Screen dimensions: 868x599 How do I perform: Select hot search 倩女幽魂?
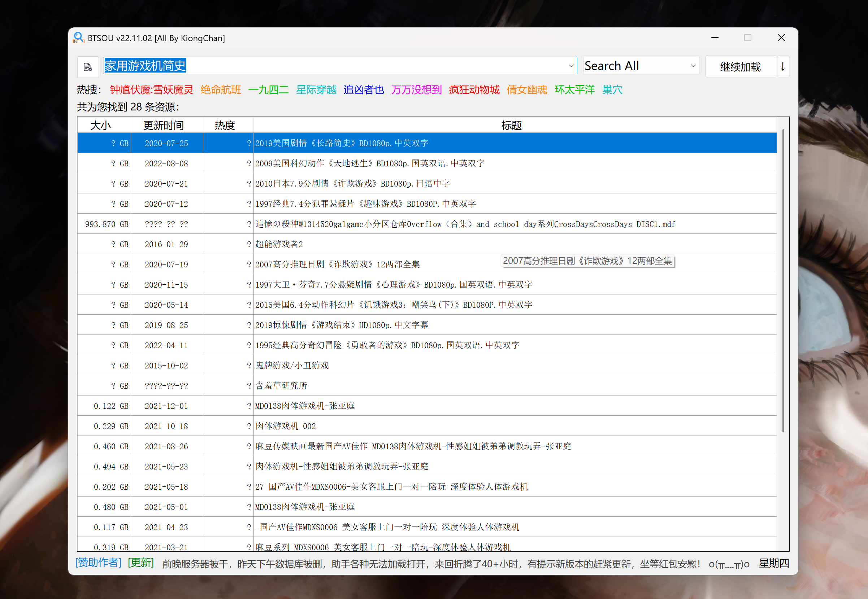click(527, 90)
